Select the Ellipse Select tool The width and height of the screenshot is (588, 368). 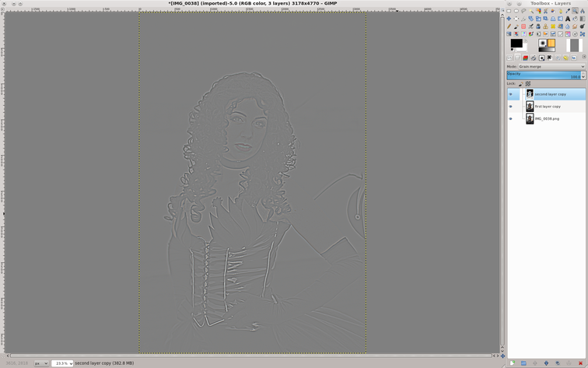pos(516,11)
